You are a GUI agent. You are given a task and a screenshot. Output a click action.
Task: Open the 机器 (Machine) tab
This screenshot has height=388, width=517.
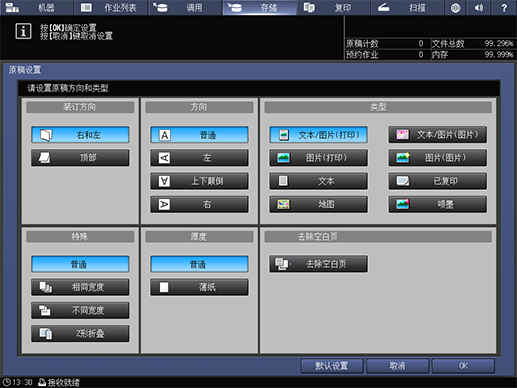tap(36, 7)
